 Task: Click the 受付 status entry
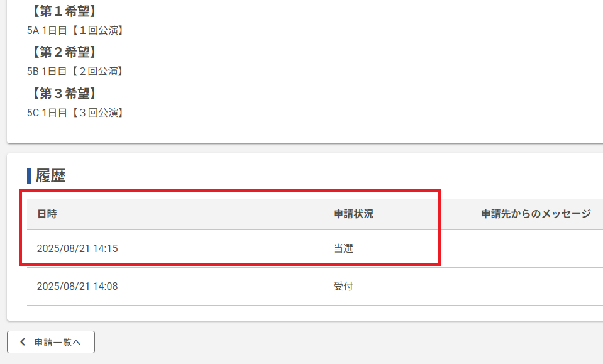coord(343,286)
